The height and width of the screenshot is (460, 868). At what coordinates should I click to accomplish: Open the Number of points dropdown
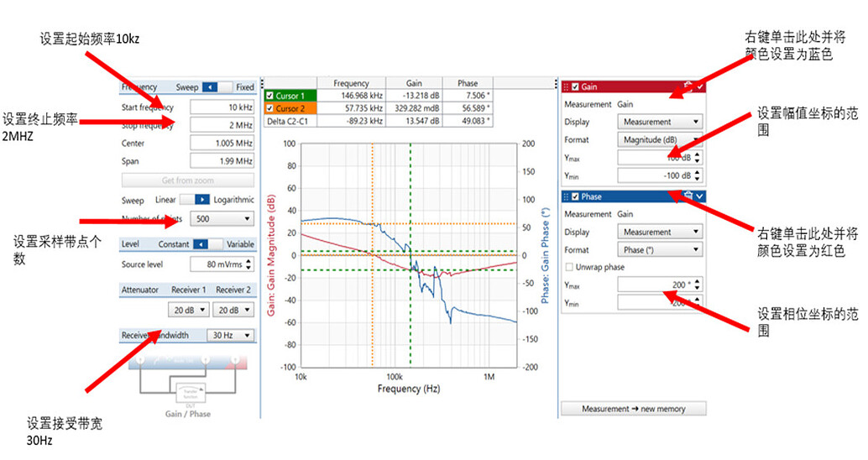[x=222, y=219]
